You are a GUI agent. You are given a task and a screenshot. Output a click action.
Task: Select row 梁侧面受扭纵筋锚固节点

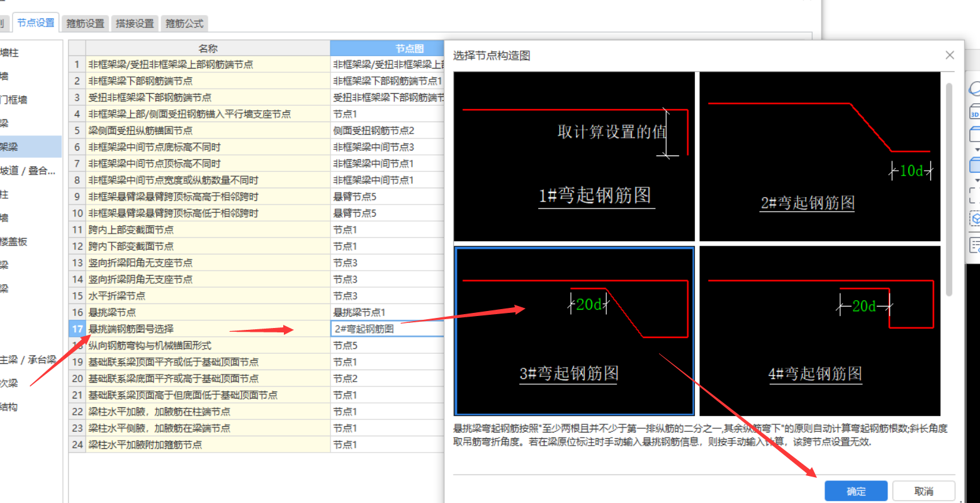208,130
